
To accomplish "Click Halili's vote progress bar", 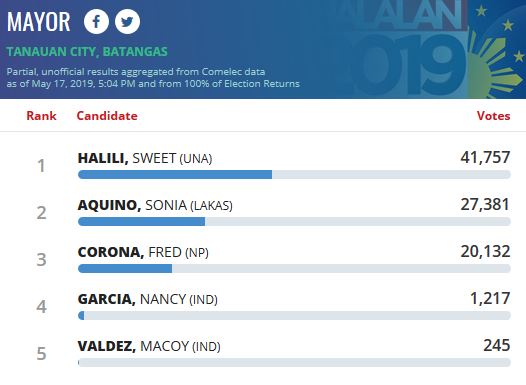I will pyautogui.click(x=294, y=174).
